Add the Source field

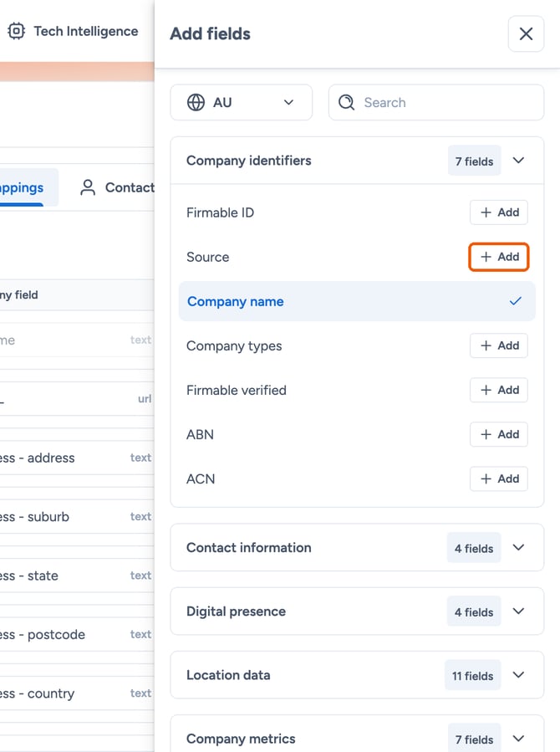499,257
